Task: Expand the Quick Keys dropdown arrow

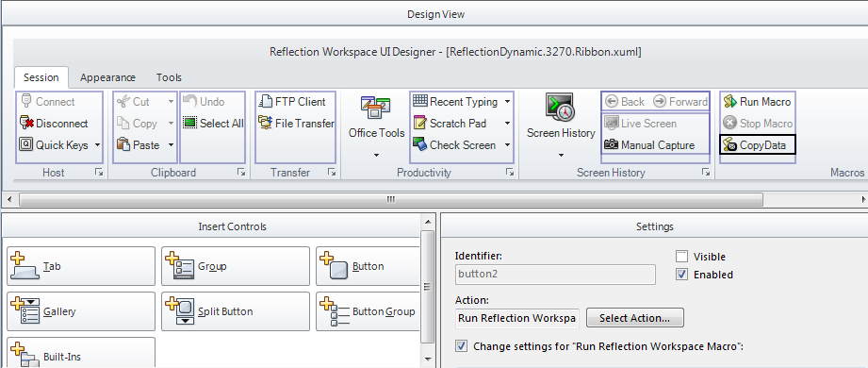Action: pyautogui.click(x=97, y=145)
